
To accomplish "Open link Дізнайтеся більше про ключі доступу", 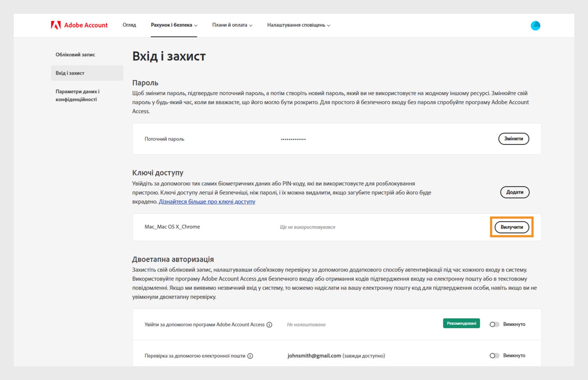I will (207, 202).
